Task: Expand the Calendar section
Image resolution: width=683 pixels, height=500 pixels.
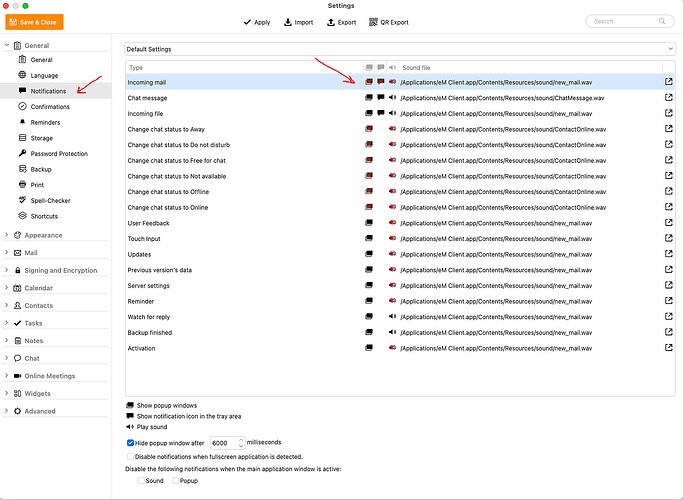Action: tap(7, 287)
